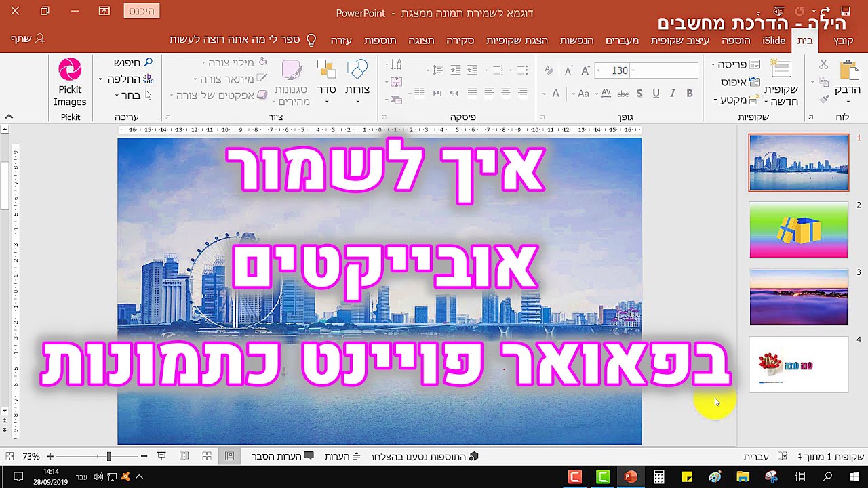868x488 pixels.
Task: Click the spell-check icon in status bar
Action: click(x=782, y=456)
